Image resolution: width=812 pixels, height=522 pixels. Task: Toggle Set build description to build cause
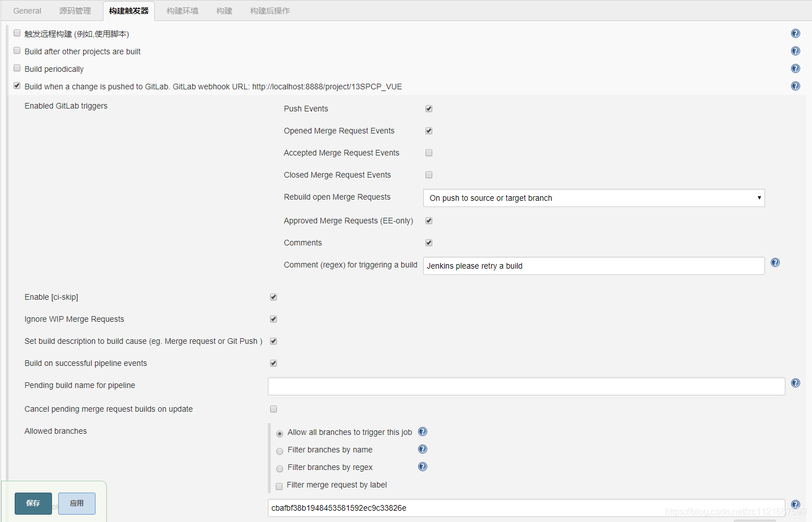(273, 341)
